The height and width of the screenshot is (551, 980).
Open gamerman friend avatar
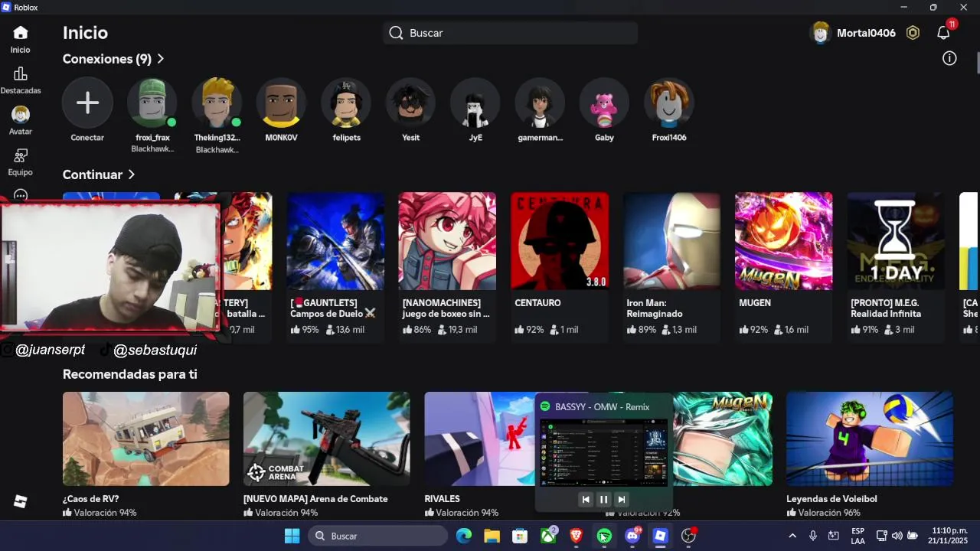click(x=540, y=103)
